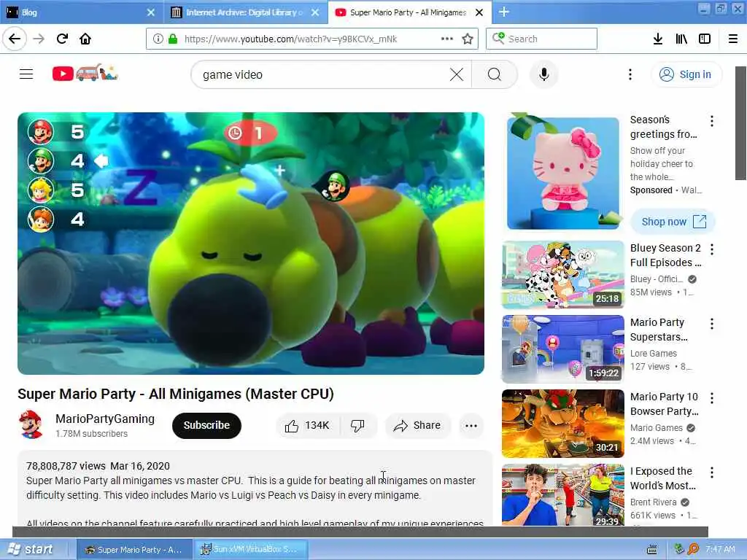
Task: Subscribe to MarioPartyGaming
Action: point(206,425)
